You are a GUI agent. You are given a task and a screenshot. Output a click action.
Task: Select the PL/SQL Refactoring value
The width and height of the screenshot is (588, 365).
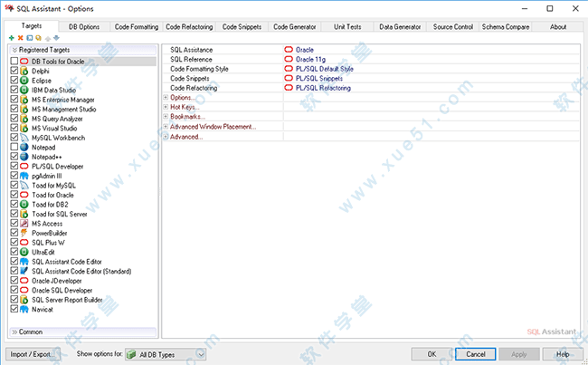click(323, 88)
